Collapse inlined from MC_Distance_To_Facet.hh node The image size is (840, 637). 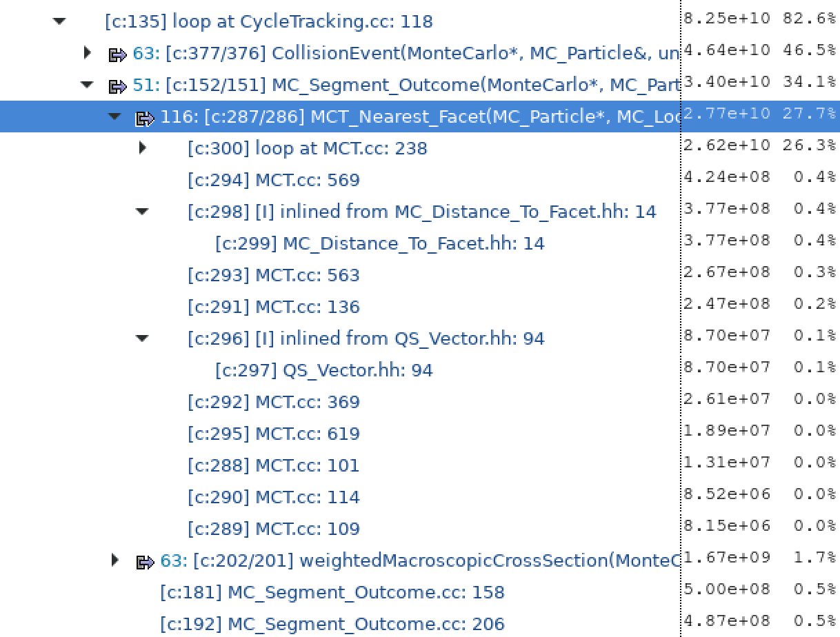[142, 212]
